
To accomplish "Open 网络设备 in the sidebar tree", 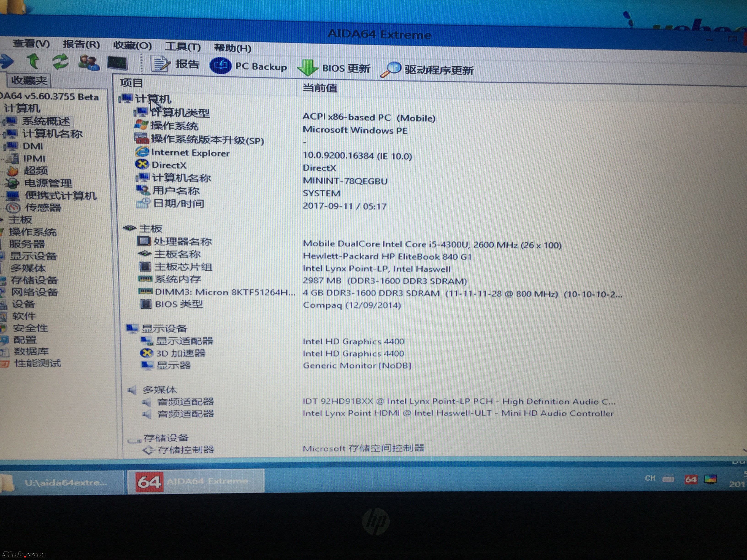I will tap(35, 292).
